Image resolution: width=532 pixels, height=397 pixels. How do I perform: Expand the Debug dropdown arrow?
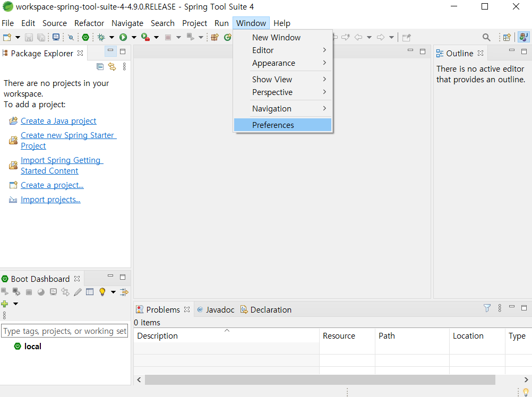click(111, 37)
